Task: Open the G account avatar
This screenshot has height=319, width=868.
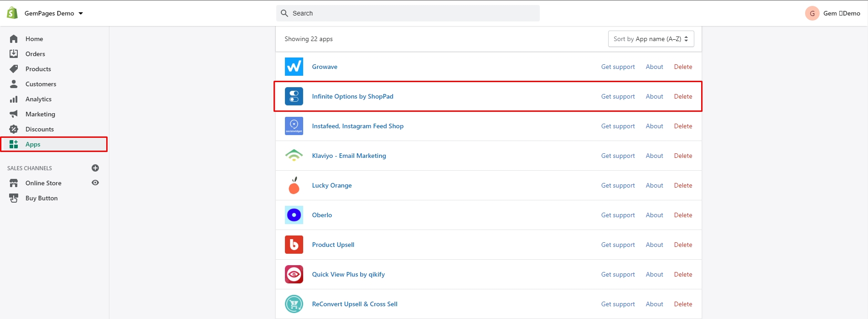Action: pos(812,13)
